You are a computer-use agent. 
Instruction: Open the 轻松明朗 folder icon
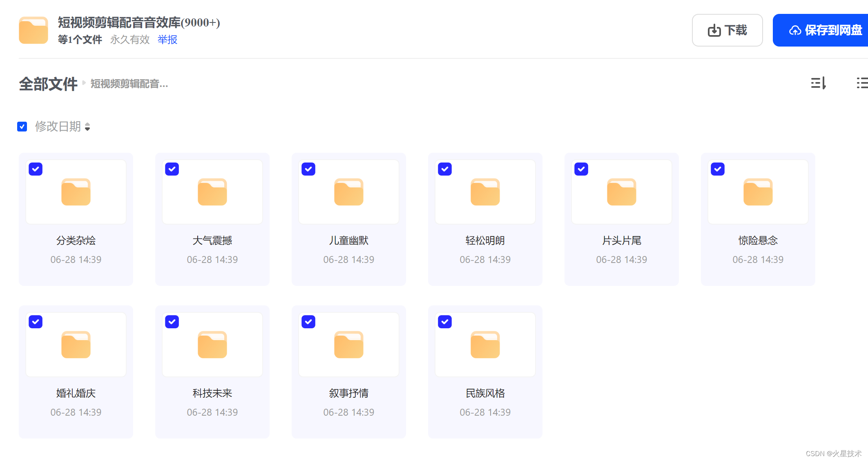(x=485, y=192)
